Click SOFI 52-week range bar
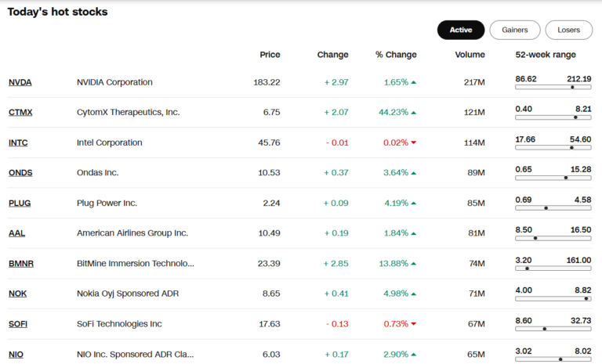 pos(553,329)
